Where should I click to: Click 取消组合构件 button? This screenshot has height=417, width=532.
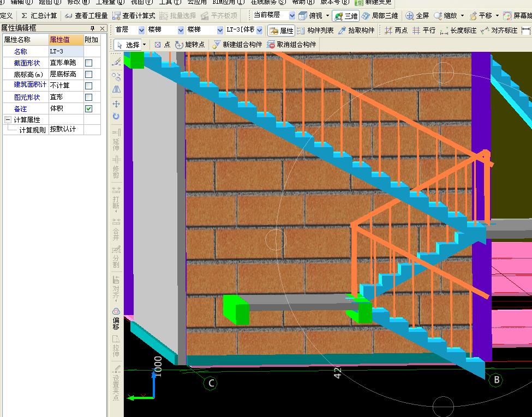coord(292,45)
